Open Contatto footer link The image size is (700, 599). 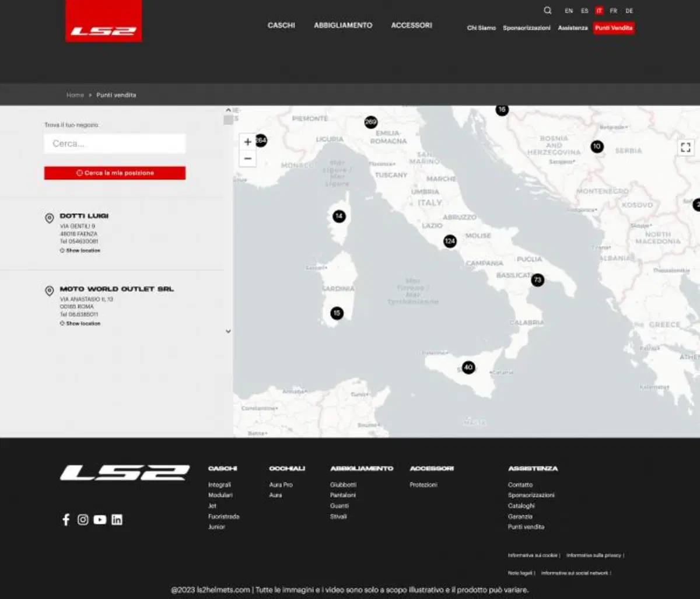520,485
